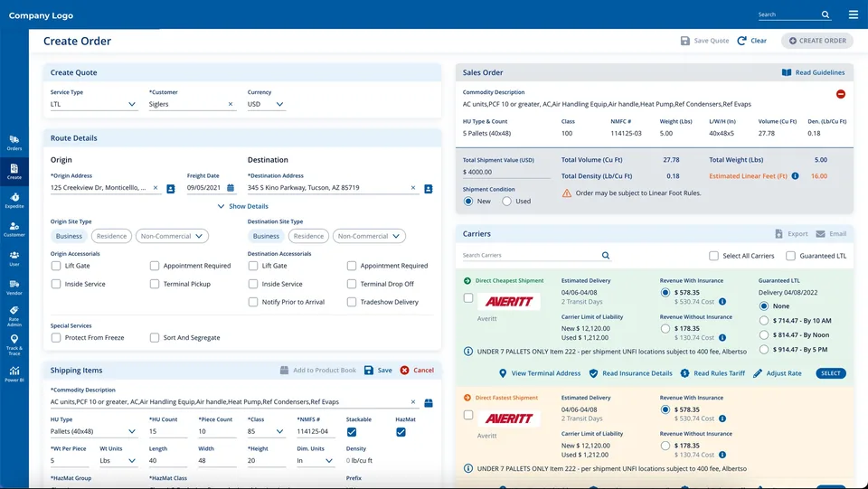
Task: Click the Save icon in Shipping Items
Action: point(369,370)
